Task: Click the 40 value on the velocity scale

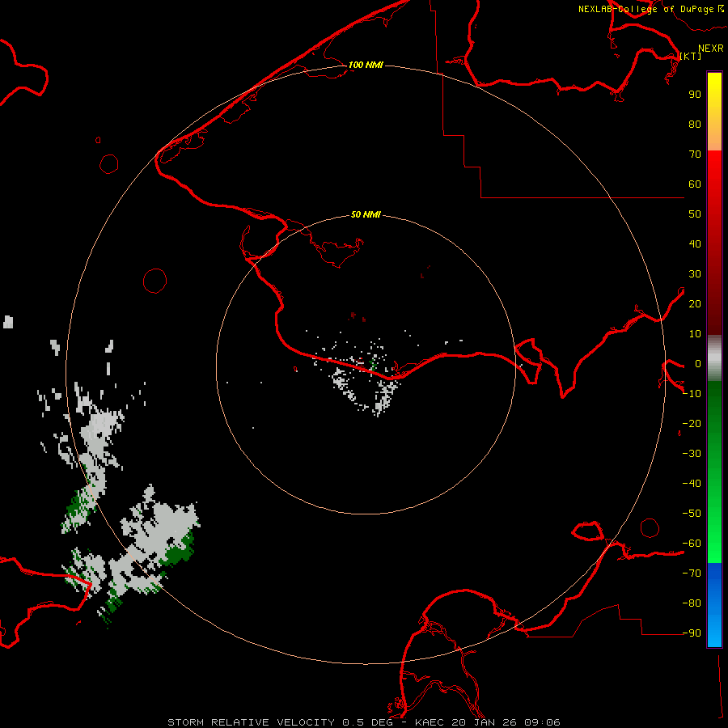Action: (x=695, y=244)
